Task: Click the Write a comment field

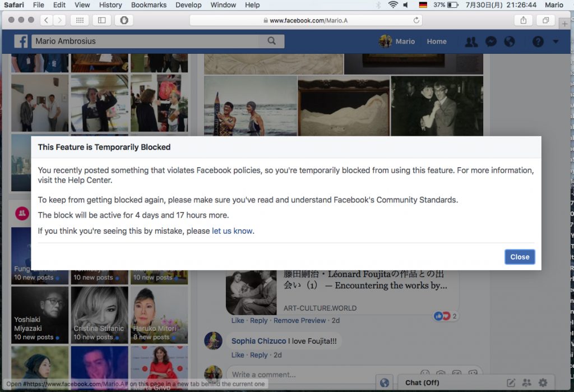Action: [354, 375]
